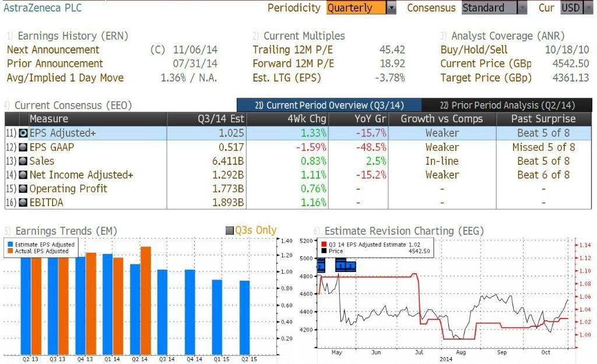Click the Target Price value 4361.13
This screenshot has width=597, height=364.
pyautogui.click(x=571, y=78)
